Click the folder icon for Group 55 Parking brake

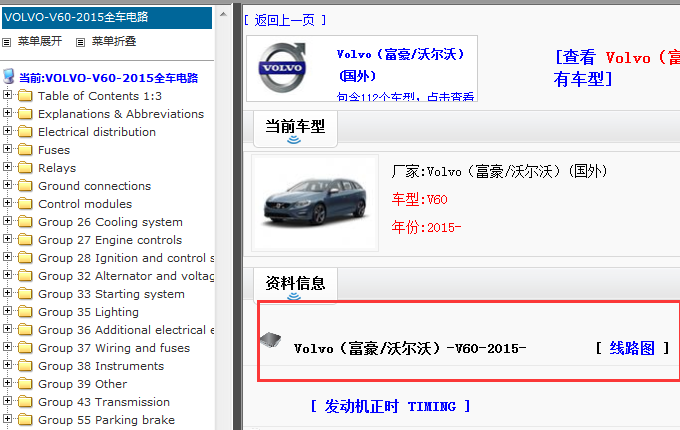[x=25, y=420]
